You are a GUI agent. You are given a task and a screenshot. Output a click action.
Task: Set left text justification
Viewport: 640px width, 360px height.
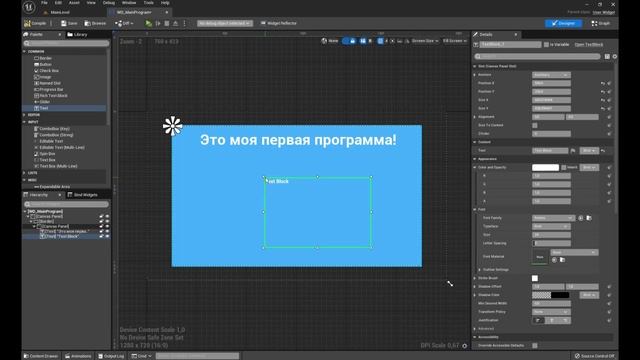point(538,320)
